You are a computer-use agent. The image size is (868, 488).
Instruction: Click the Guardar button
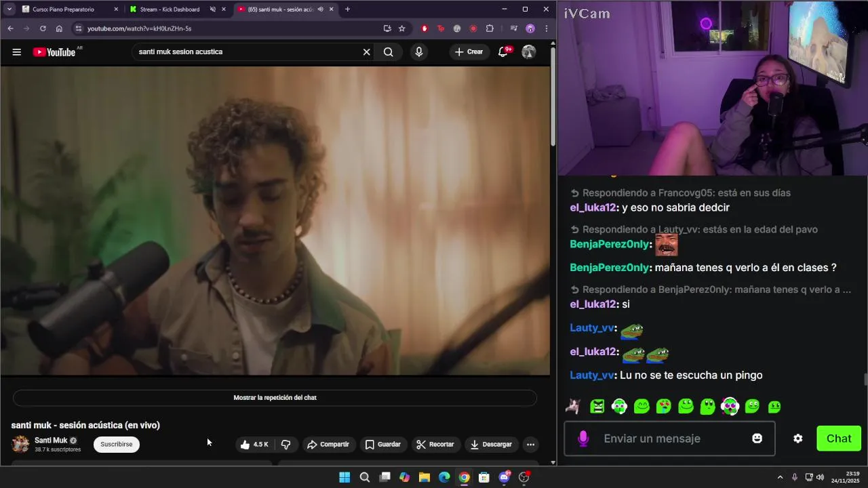383,445
